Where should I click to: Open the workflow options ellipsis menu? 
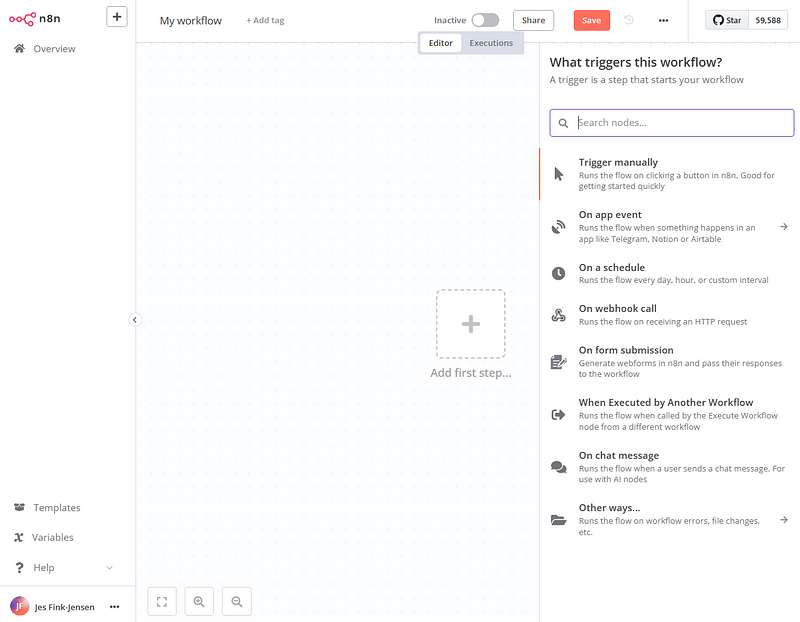click(663, 20)
